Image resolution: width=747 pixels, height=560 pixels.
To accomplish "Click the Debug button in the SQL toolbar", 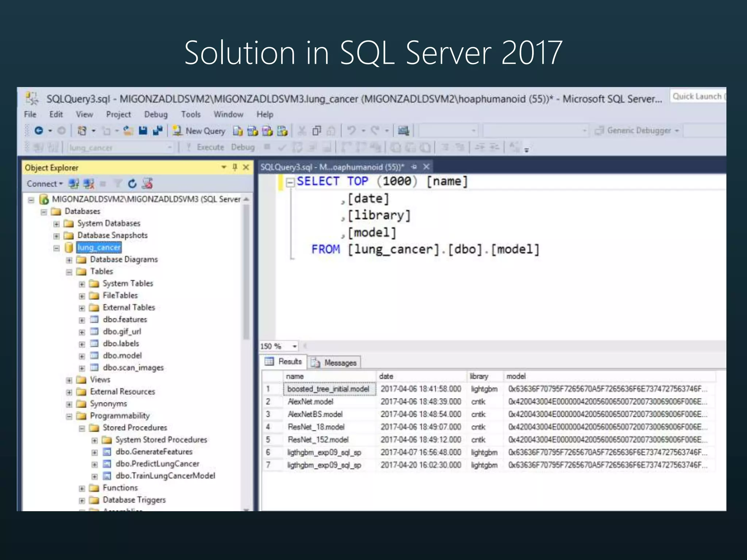I will click(x=243, y=147).
